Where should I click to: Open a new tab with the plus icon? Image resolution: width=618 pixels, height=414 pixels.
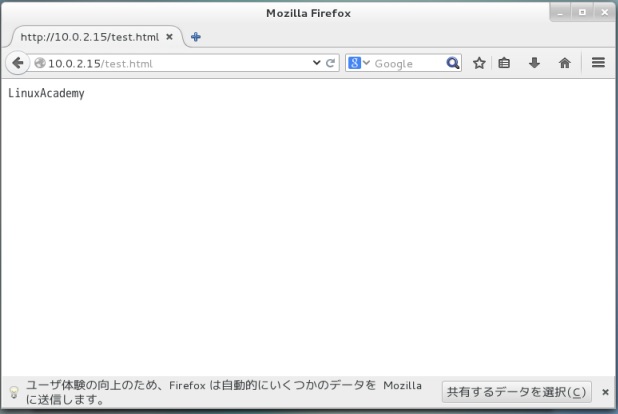click(195, 37)
